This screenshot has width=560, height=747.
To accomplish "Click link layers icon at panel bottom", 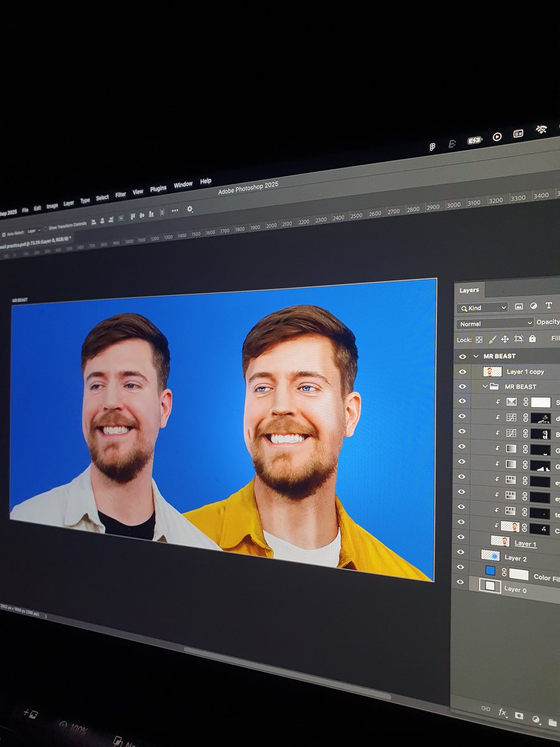I will pyautogui.click(x=486, y=708).
